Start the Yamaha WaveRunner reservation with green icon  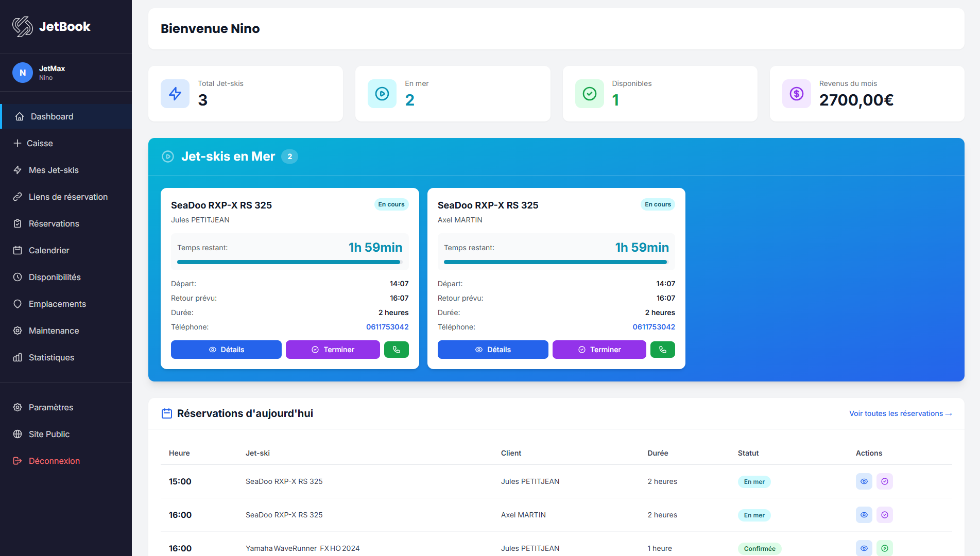(x=884, y=548)
